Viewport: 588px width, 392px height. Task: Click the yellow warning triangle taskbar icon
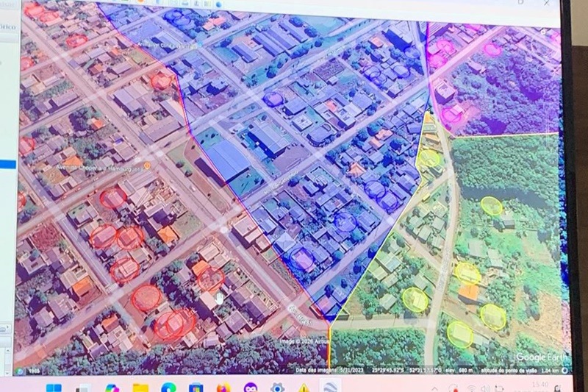tap(304, 388)
